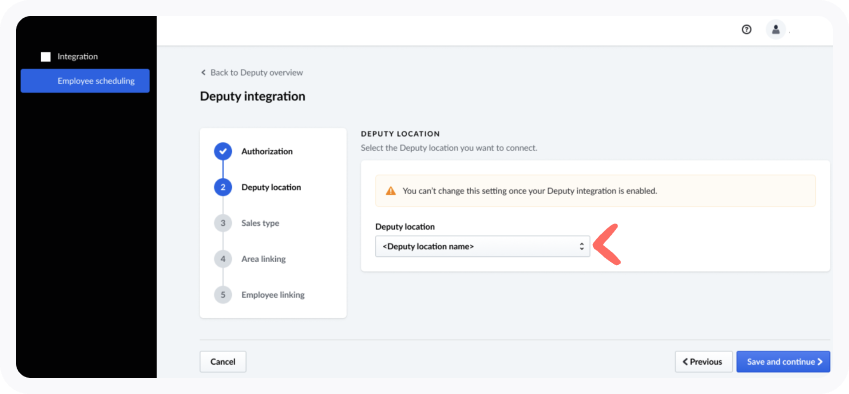Click the DEPUTY LOCATION section header
This screenshot has height=394, width=849.
point(400,134)
